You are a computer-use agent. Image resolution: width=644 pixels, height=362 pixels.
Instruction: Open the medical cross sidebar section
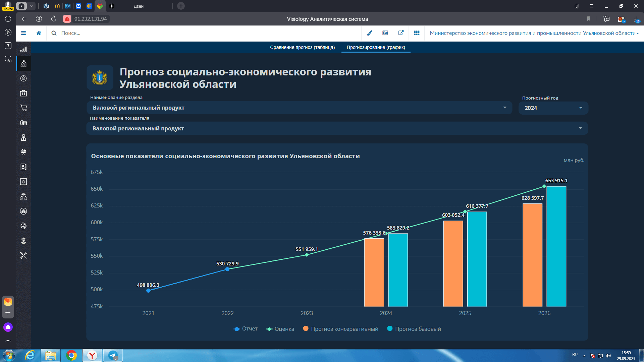[23, 182]
